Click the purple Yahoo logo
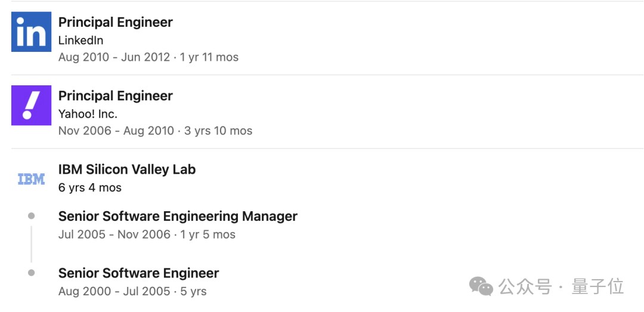This screenshot has height=312, width=644. click(x=31, y=105)
